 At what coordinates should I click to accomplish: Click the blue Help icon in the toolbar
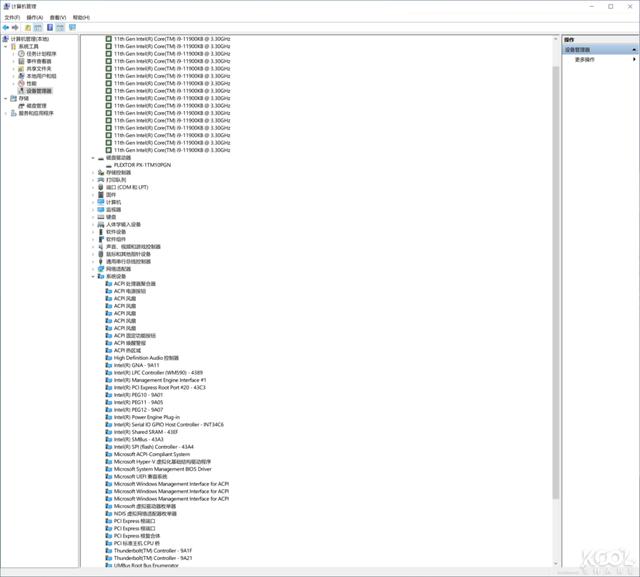coord(50,27)
